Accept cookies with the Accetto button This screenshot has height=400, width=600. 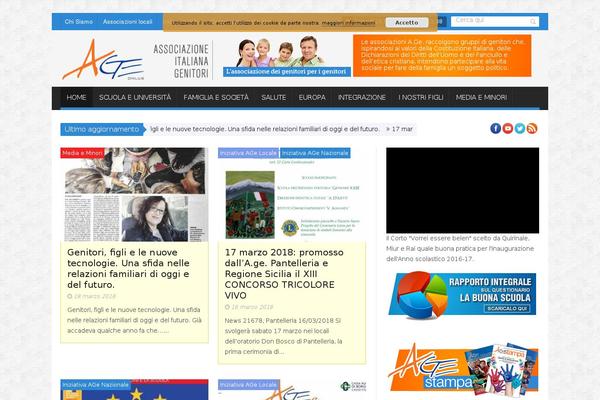point(406,23)
